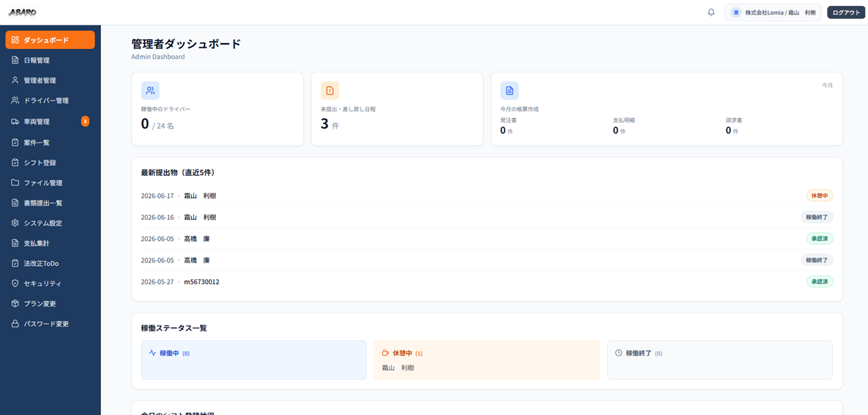
Task: Click the 休憩中 status card
Action: click(x=487, y=360)
